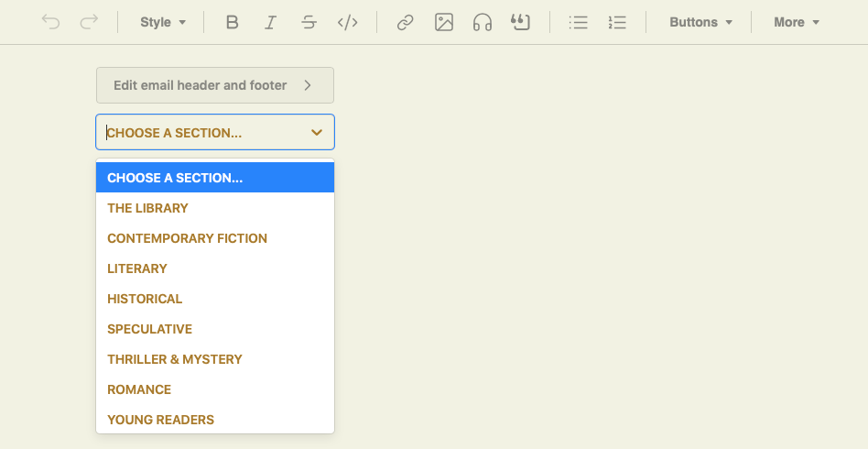Create a bulleted list
This screenshot has width=868, height=449.
point(579,22)
